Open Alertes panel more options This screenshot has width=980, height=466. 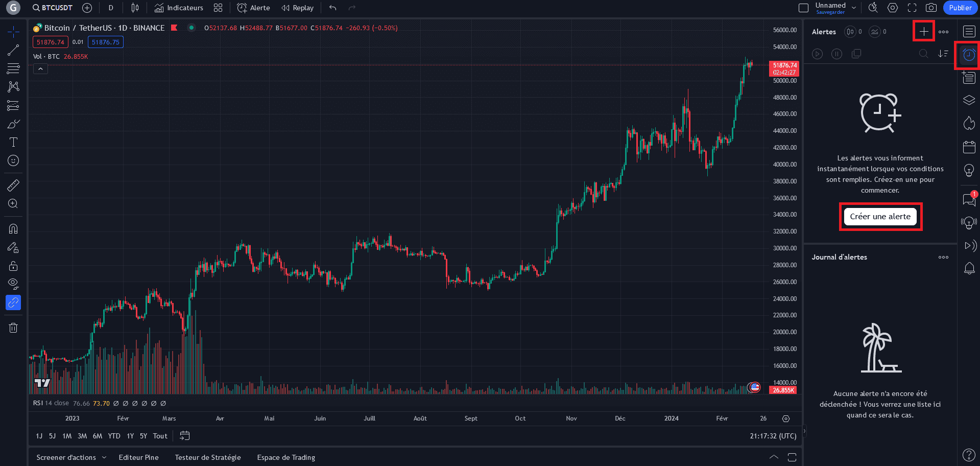point(943,32)
